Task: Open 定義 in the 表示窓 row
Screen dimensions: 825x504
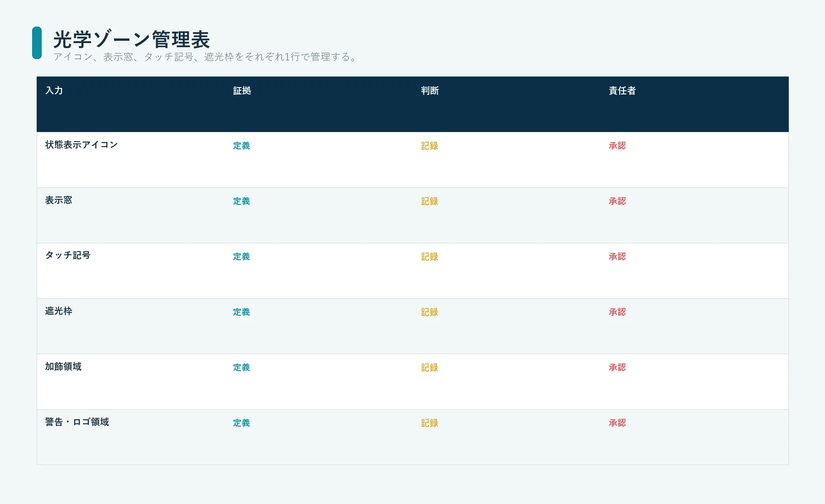Action: [x=242, y=201]
